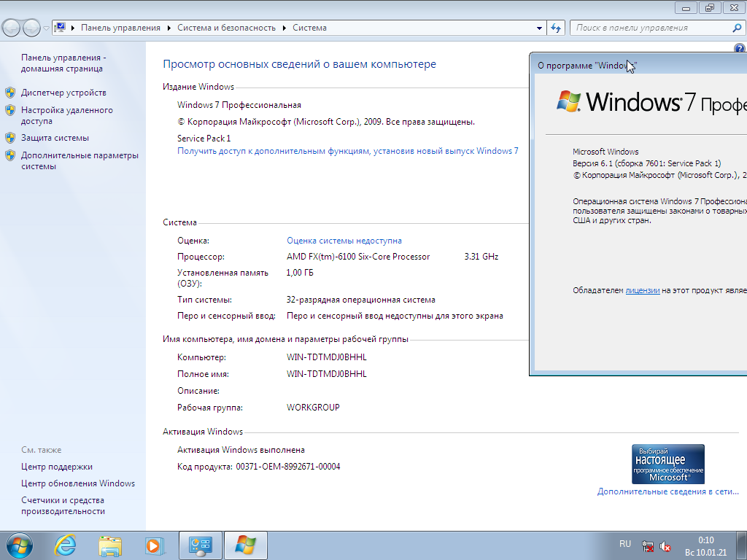Click the 1,00 ГБ memory value
Image resolution: width=747 pixels, height=560 pixels.
tap(300, 273)
